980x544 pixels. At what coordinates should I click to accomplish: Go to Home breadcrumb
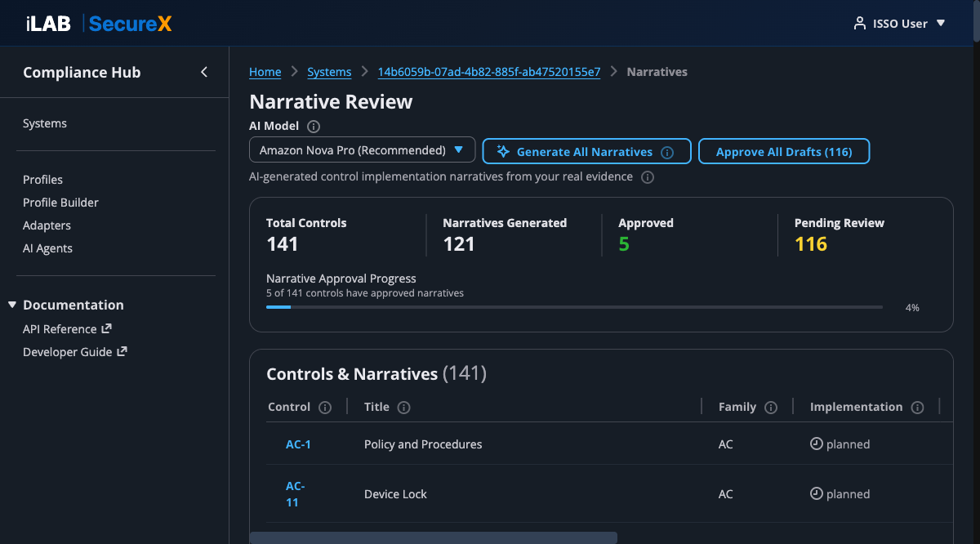(x=265, y=72)
